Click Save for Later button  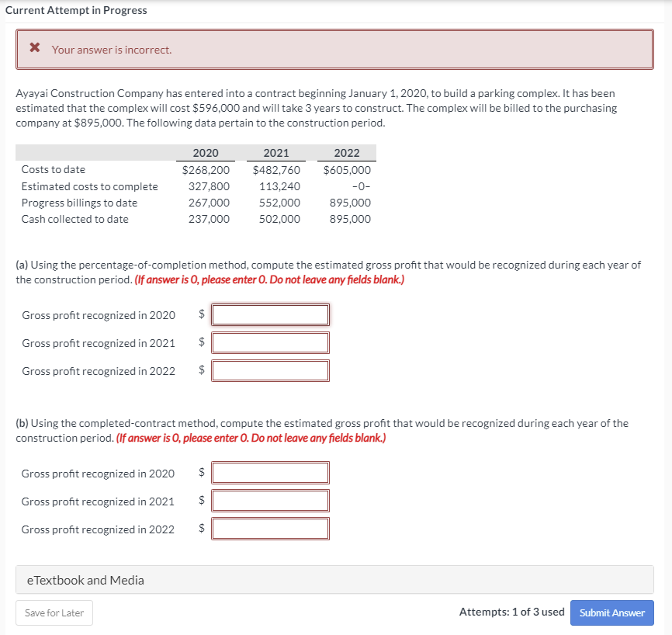(54, 612)
